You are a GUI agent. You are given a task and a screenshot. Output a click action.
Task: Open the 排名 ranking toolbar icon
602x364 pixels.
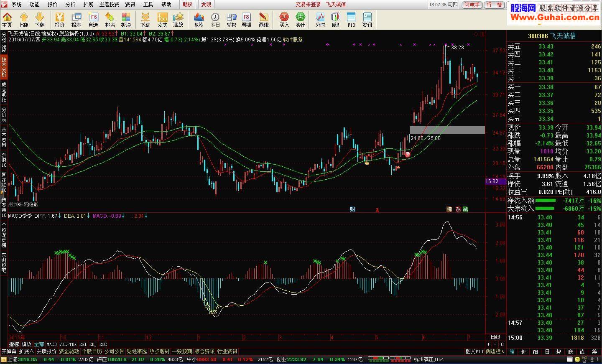point(110,19)
